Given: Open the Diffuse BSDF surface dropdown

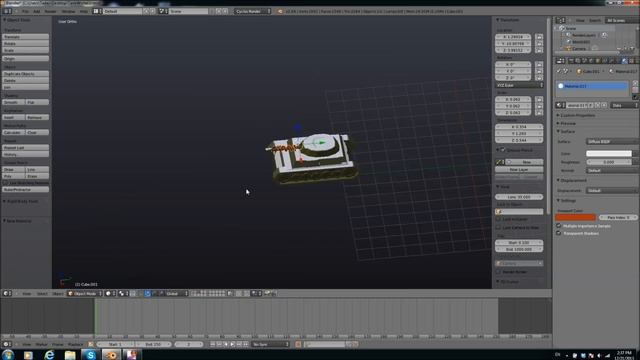Looking at the screenshot, I should pos(612,142).
